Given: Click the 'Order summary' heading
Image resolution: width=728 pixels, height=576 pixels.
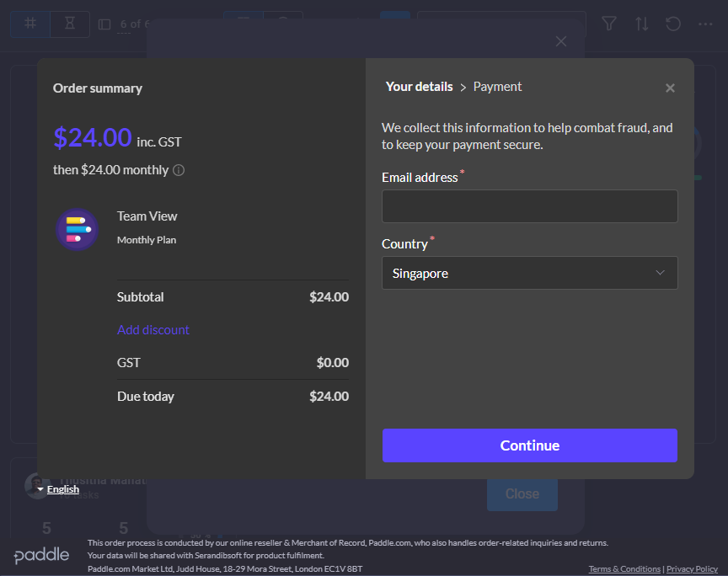Looking at the screenshot, I should pos(98,88).
